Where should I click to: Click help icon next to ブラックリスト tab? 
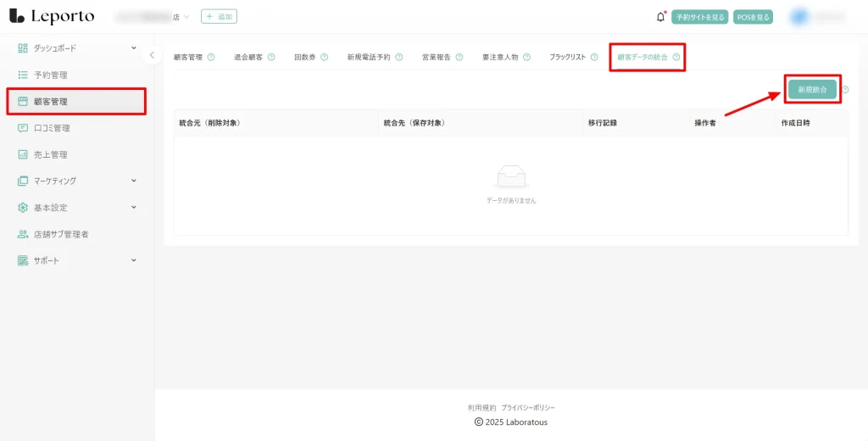594,58
